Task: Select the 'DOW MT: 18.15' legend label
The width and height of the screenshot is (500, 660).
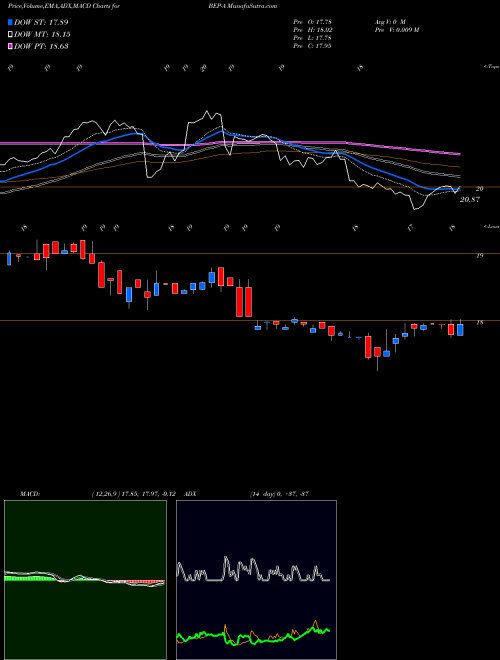Action: 42,35
